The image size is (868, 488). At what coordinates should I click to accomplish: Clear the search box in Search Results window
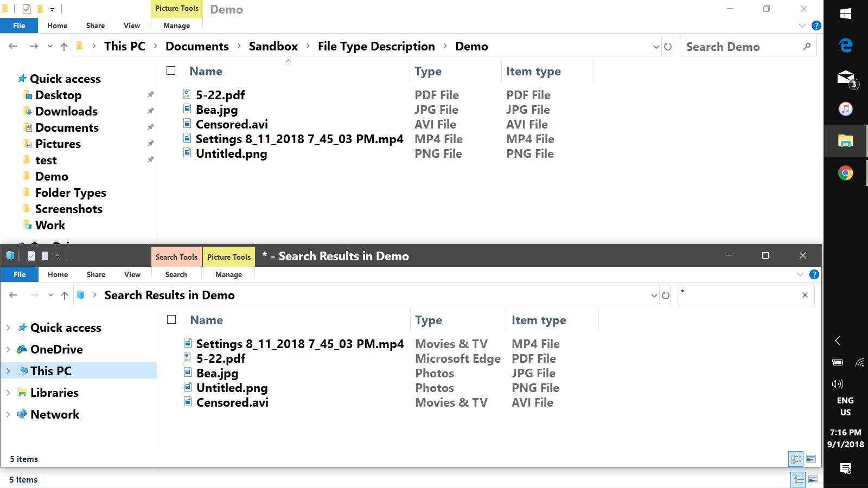pos(805,295)
